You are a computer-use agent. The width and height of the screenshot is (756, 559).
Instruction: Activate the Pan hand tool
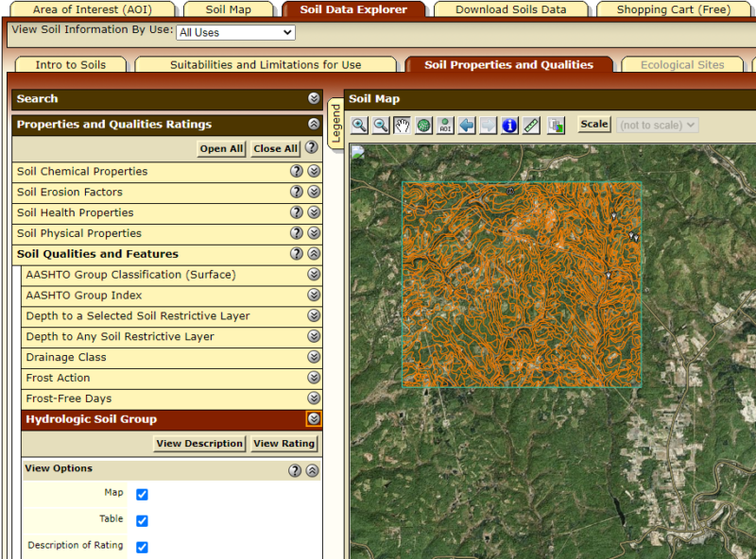pos(404,125)
